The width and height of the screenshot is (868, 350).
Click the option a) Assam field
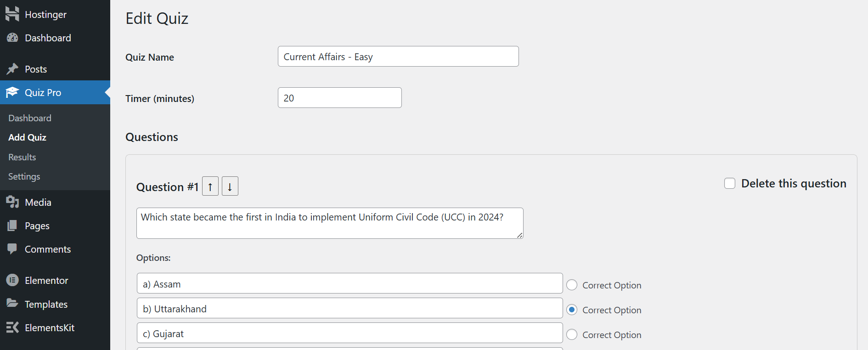pos(349,283)
